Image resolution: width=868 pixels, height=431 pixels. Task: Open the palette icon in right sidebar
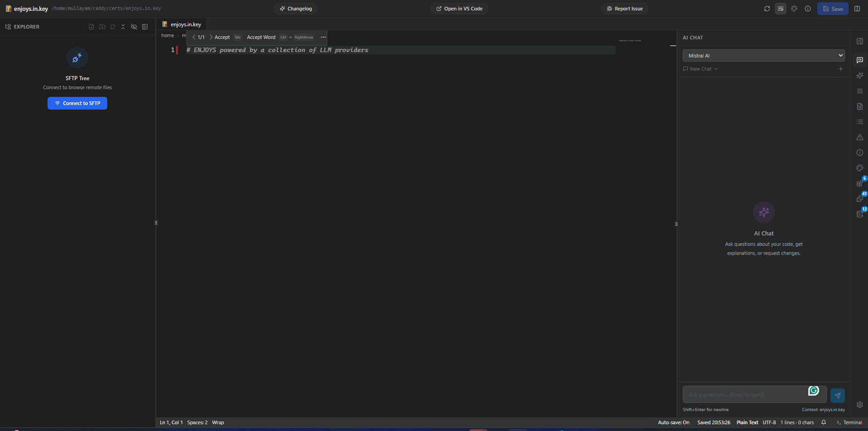pos(860,168)
